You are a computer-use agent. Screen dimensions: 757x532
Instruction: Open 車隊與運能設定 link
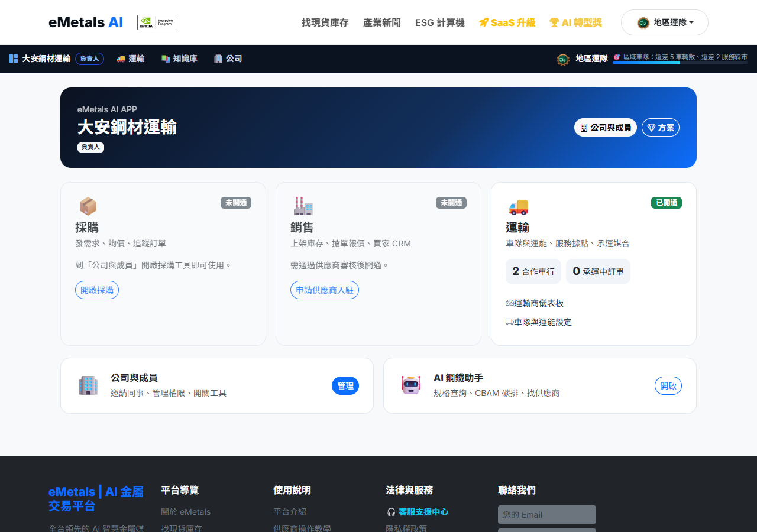point(539,322)
